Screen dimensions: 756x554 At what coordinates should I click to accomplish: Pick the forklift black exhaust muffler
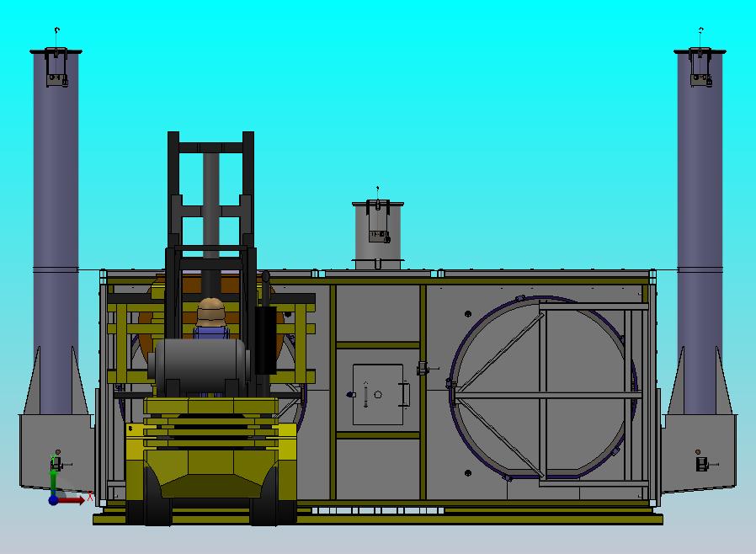point(265,340)
